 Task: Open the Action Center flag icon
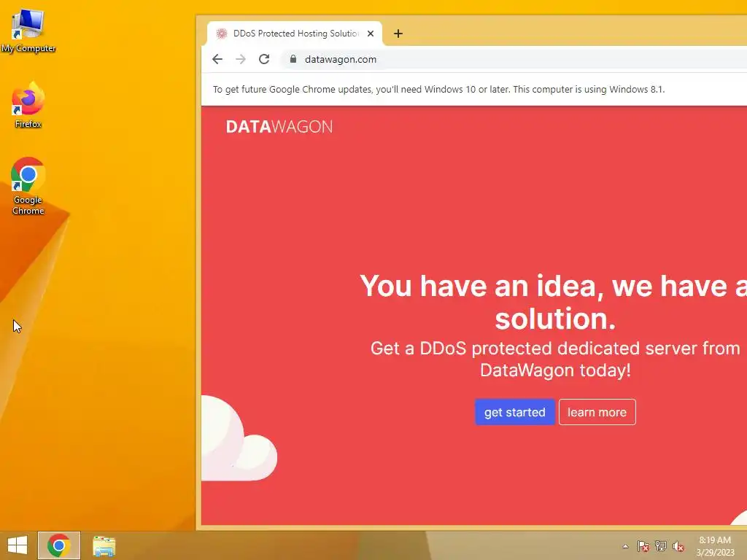[x=643, y=546]
